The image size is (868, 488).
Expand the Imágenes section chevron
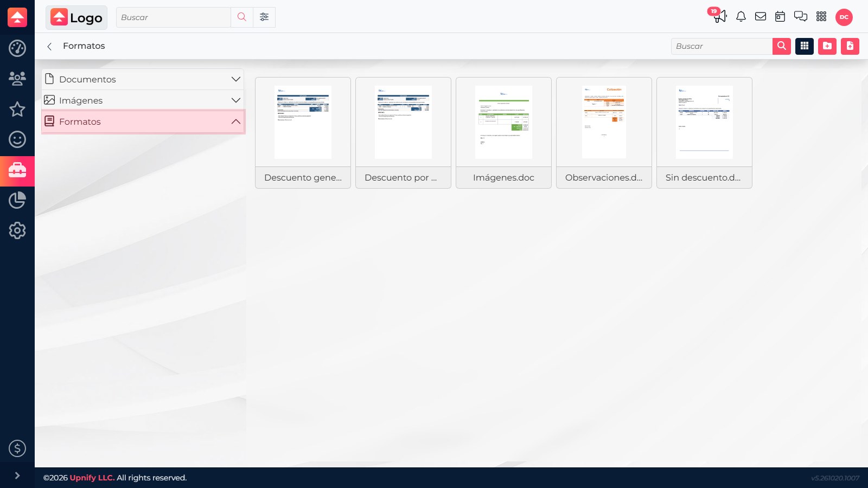tap(235, 100)
